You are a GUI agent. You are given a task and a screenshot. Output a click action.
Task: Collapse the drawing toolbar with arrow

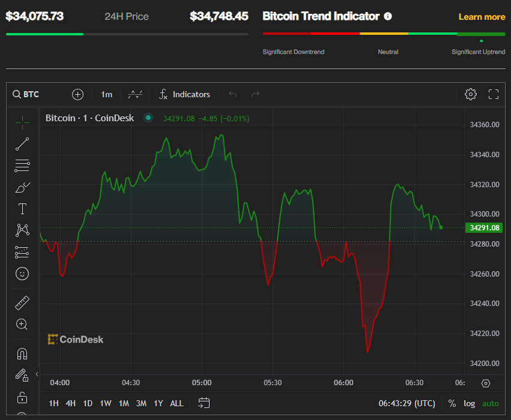[37, 374]
